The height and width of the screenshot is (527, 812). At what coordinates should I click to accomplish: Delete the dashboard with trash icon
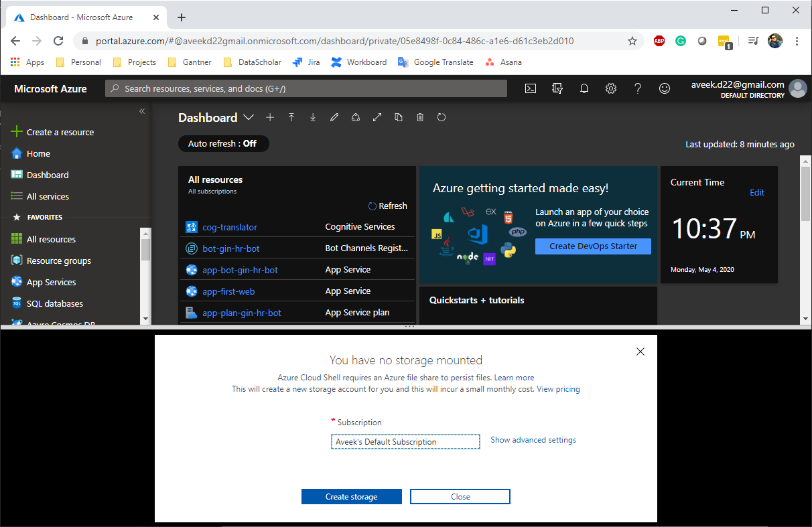[x=420, y=117]
